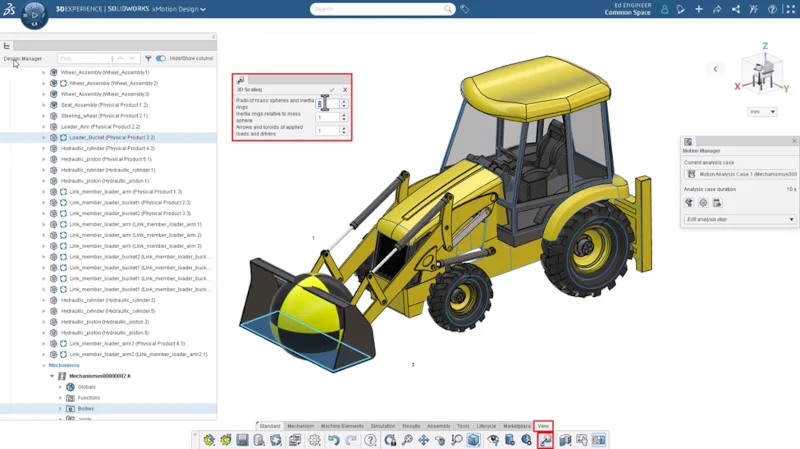This screenshot has height=449, width=800.
Task: Open the Edit analysis step dropdown
Action: [739, 219]
